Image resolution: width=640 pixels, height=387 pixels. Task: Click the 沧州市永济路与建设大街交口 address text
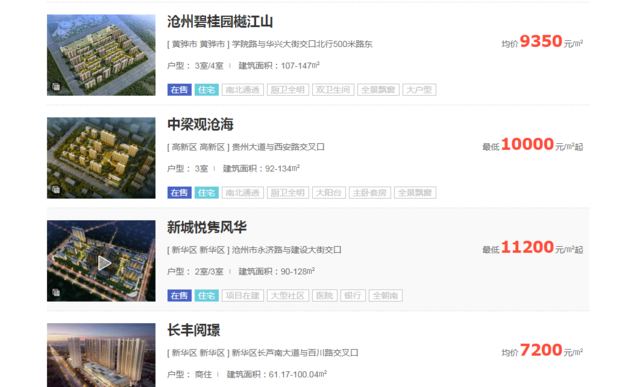coord(287,250)
